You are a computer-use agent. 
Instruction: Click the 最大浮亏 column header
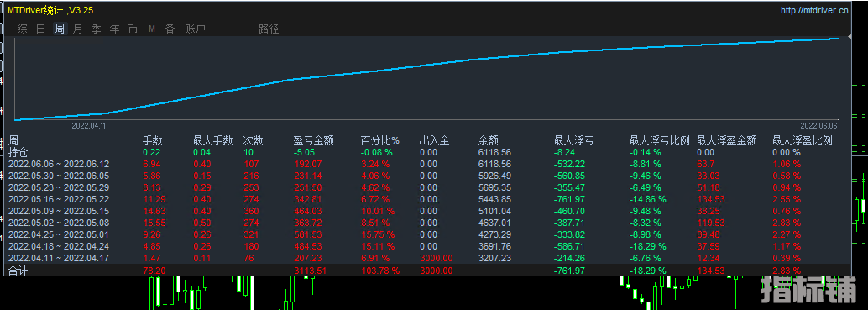[x=574, y=141]
